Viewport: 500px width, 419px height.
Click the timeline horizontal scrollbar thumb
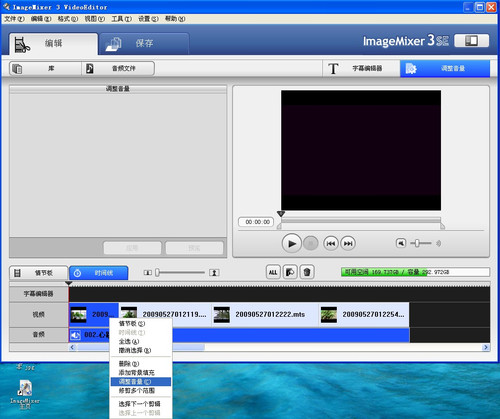click(x=141, y=347)
